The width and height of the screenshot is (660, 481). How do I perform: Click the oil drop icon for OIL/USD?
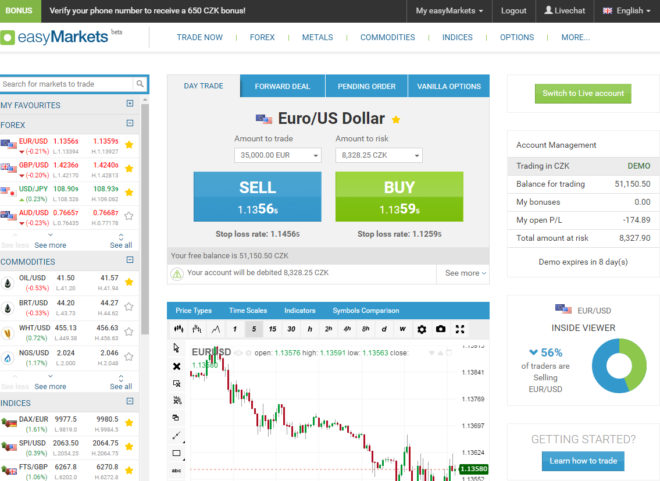(8, 283)
